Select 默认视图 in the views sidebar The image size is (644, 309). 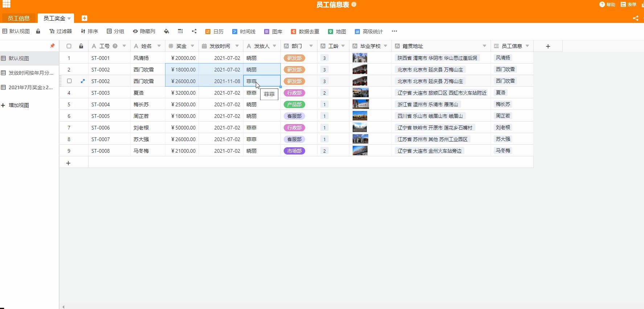coord(29,58)
